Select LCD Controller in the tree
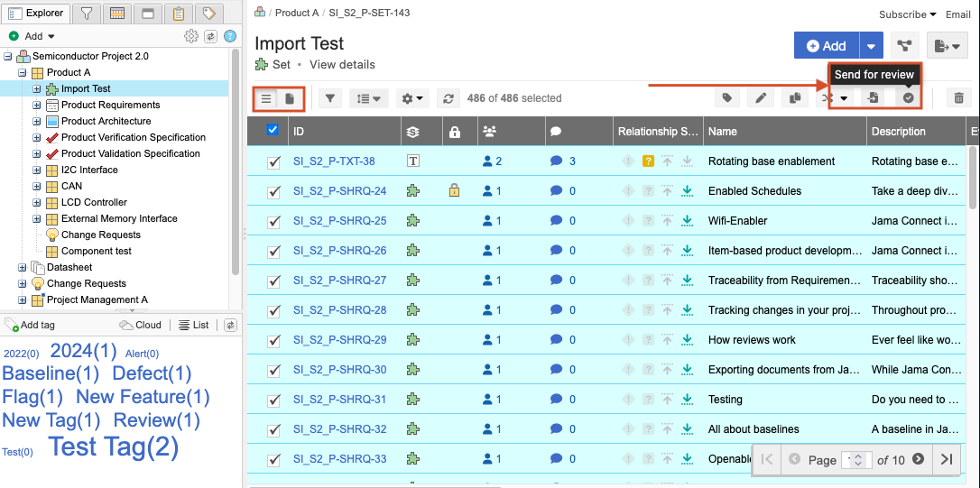 94,202
